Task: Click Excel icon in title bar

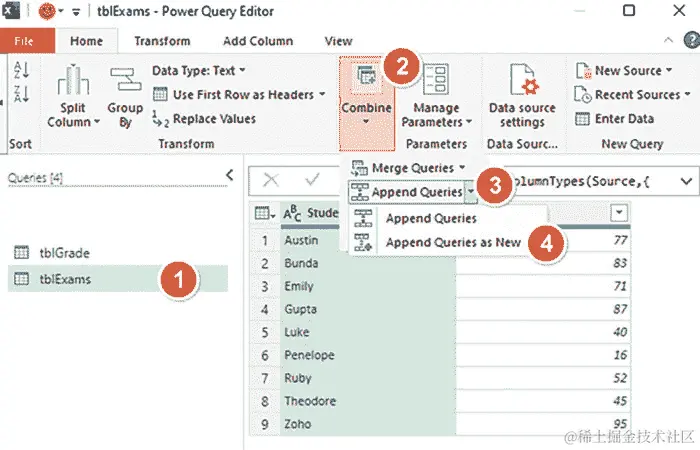Action: click(x=10, y=11)
